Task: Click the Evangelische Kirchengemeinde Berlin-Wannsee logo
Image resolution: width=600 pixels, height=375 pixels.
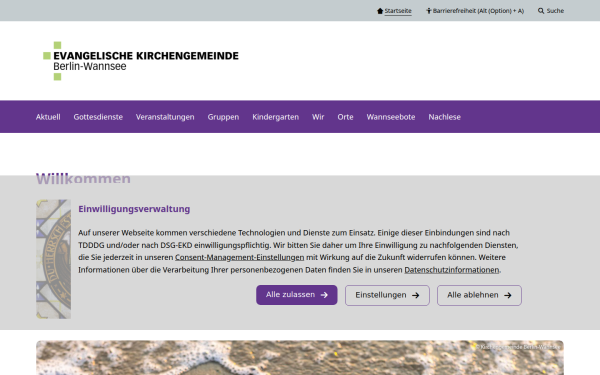Action: [141, 61]
